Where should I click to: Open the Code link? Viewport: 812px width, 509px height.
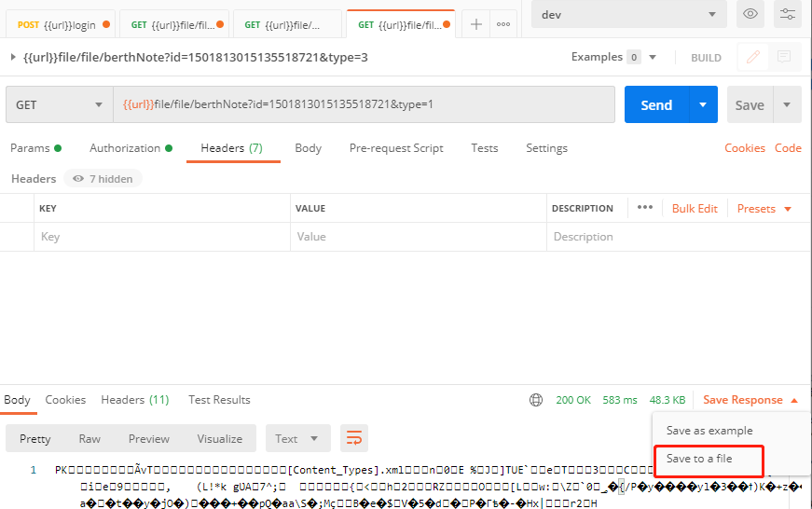coord(788,148)
